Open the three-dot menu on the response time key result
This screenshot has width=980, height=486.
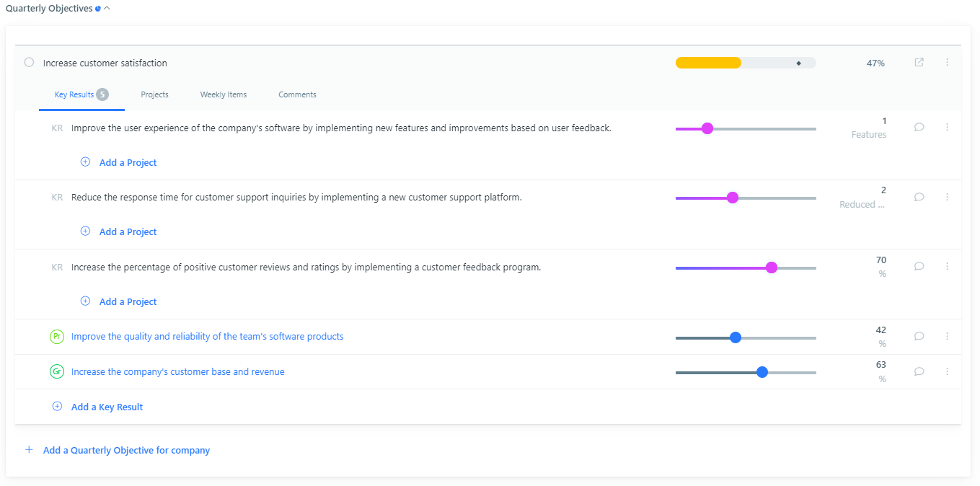(948, 196)
